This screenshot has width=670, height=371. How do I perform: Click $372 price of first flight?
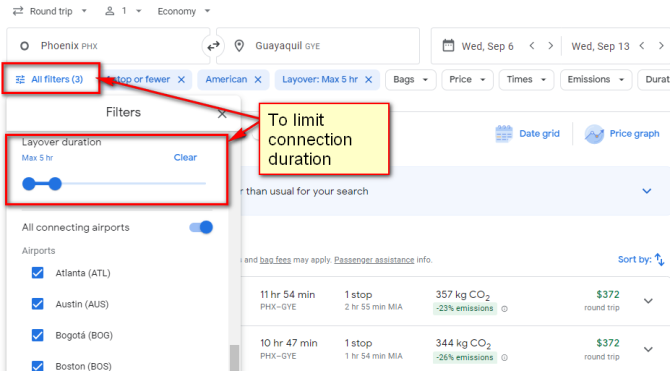[x=608, y=294]
